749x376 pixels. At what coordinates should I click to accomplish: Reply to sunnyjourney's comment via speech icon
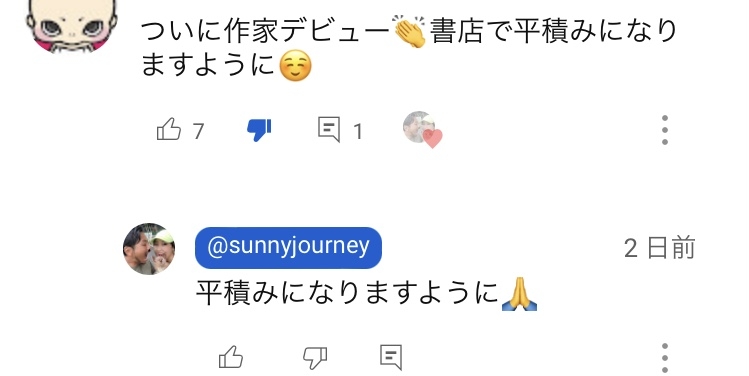391,357
